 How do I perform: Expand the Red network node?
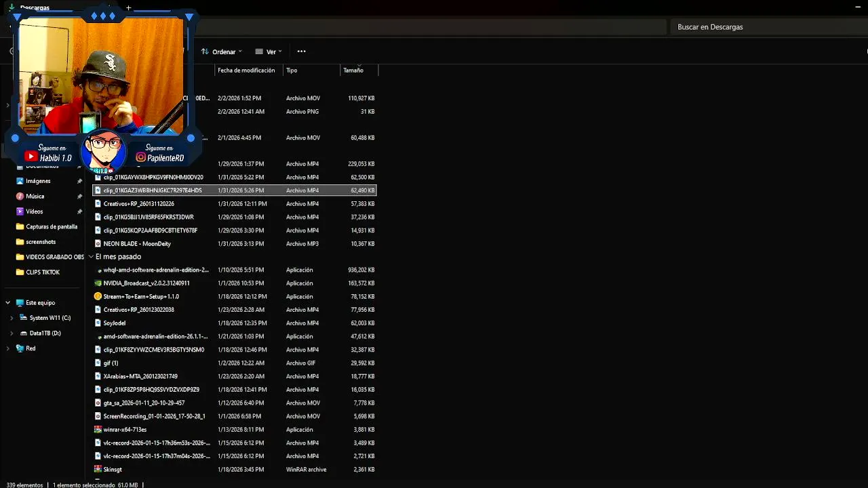7,348
